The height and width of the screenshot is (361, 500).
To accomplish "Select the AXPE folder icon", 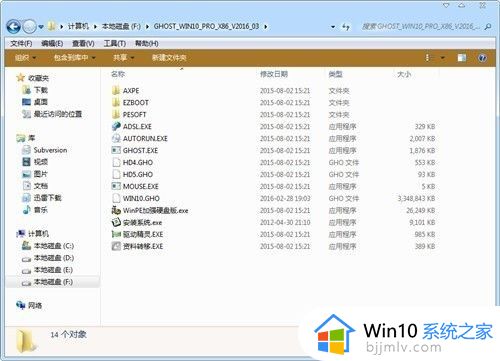I will pos(116,90).
